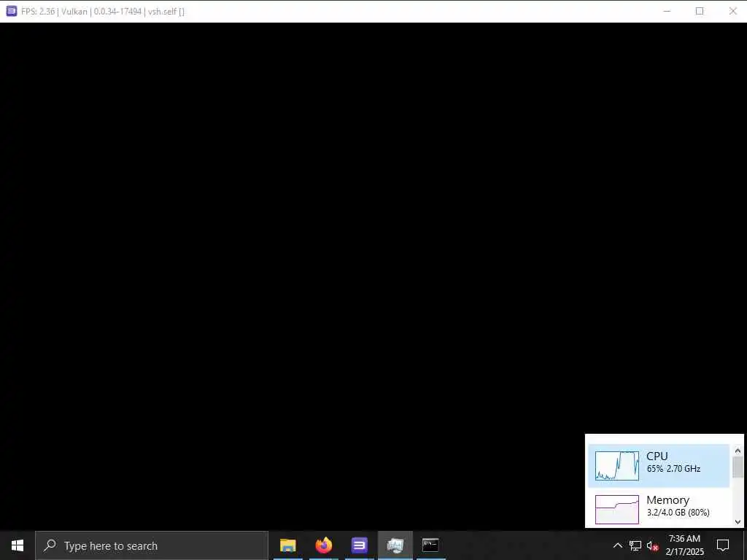Click the taskbar search box
The height and width of the screenshot is (560, 747).
tap(152, 545)
